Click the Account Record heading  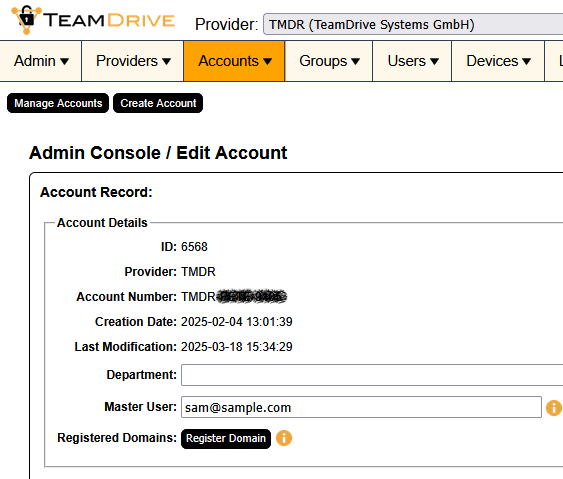96,192
